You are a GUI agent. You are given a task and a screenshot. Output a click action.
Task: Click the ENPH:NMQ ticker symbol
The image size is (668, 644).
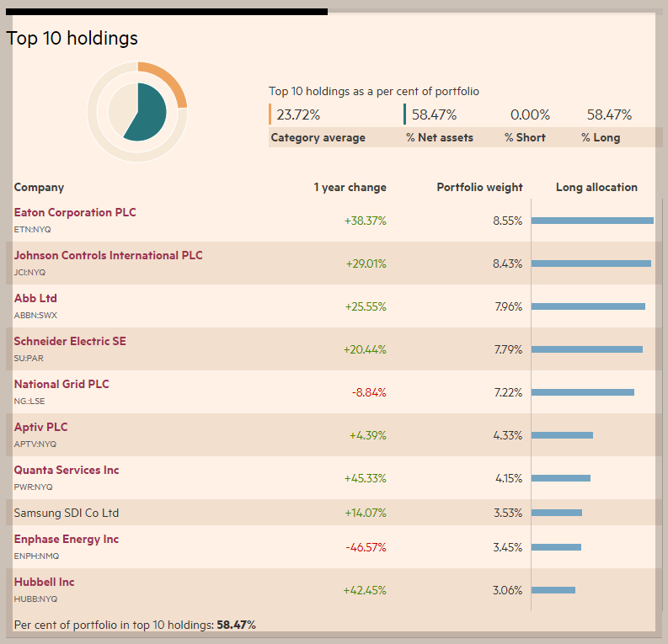pos(36,556)
